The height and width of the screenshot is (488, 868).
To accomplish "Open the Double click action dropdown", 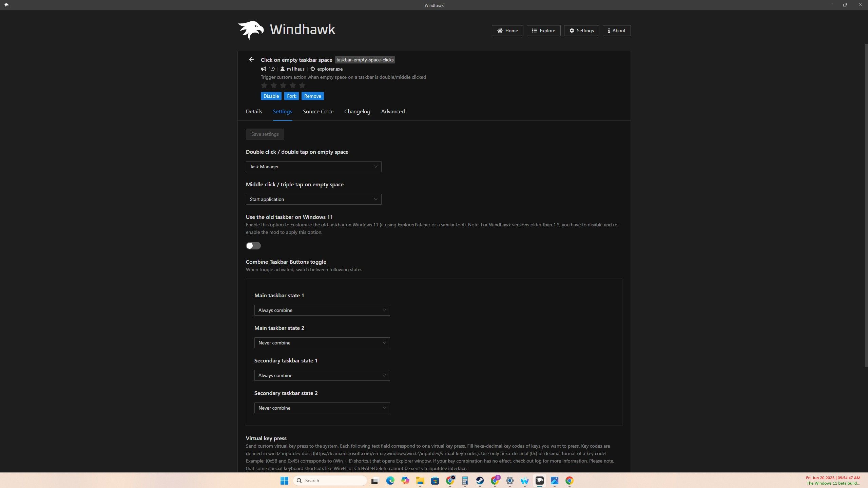I will [313, 167].
